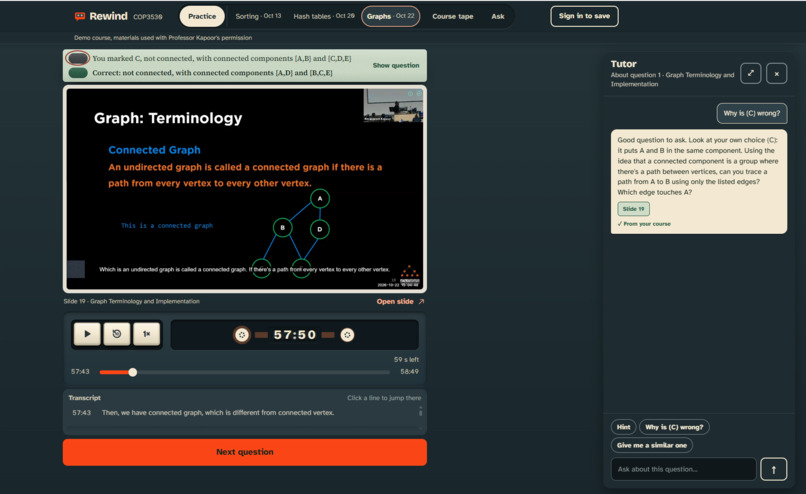This screenshot has width=806, height=494.
Task: Click the right tape reel icon
Action: click(347, 335)
